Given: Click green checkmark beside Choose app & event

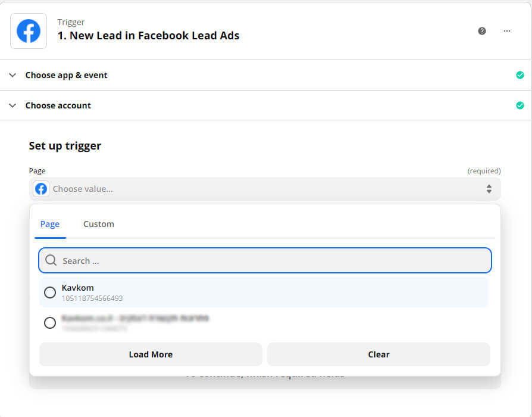Looking at the screenshot, I should 520,75.
